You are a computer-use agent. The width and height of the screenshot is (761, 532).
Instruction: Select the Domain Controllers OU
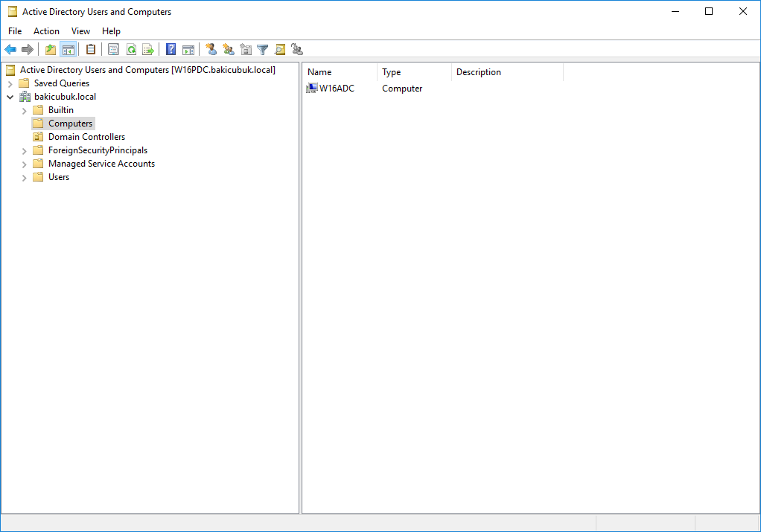coord(86,137)
